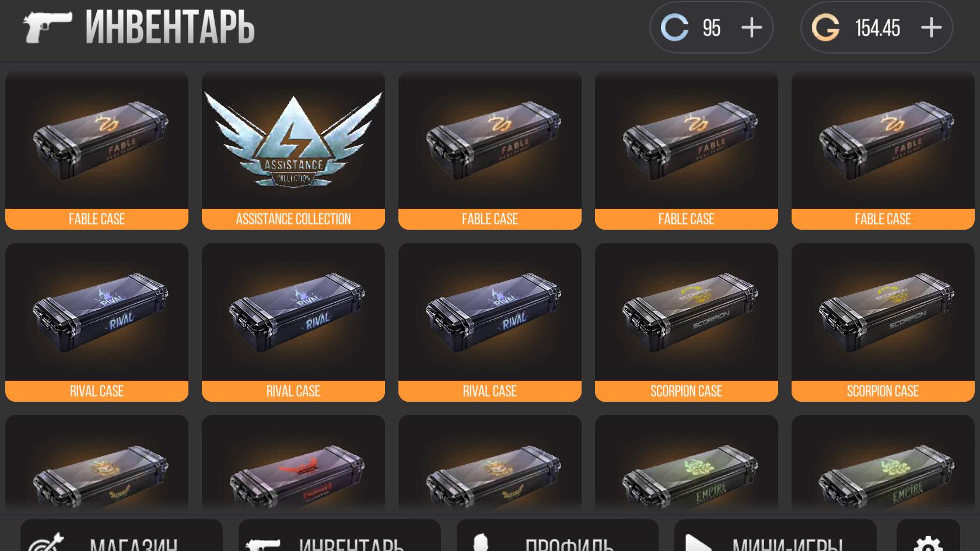Add more G gold with plus icon
Screen dimensions: 980x551
click(x=931, y=27)
